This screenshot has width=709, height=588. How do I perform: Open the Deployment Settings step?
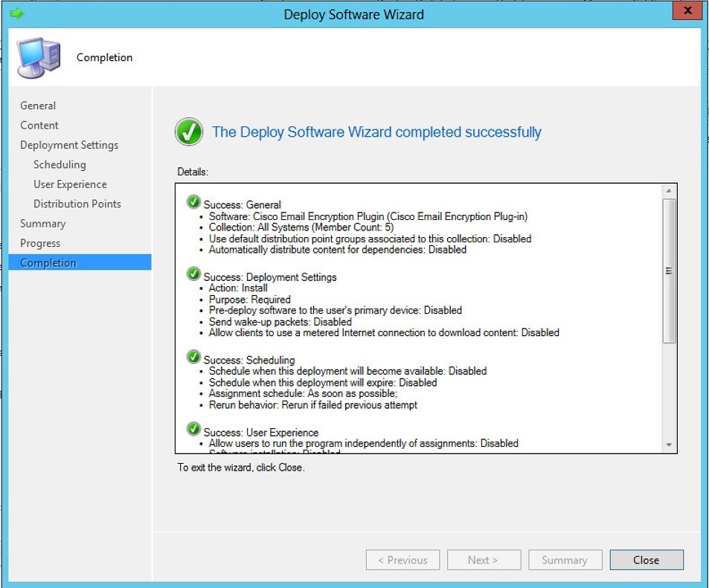[x=69, y=145]
